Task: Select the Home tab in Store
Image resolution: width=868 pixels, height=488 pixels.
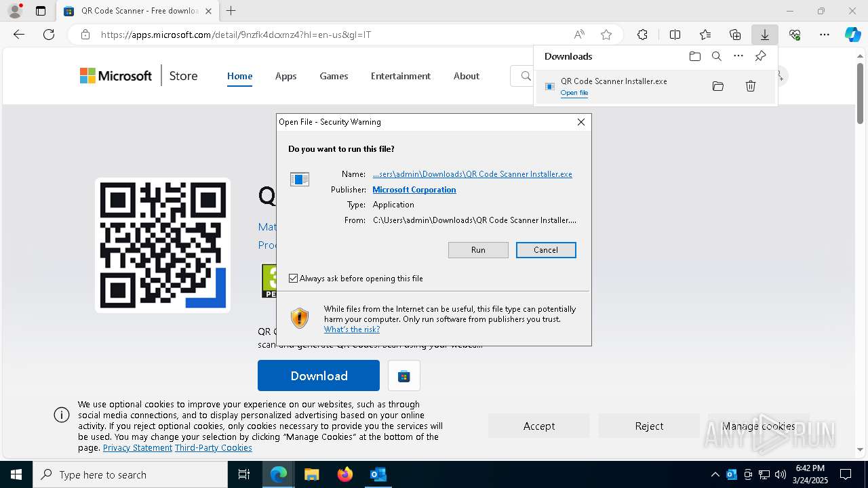Action: click(x=239, y=76)
